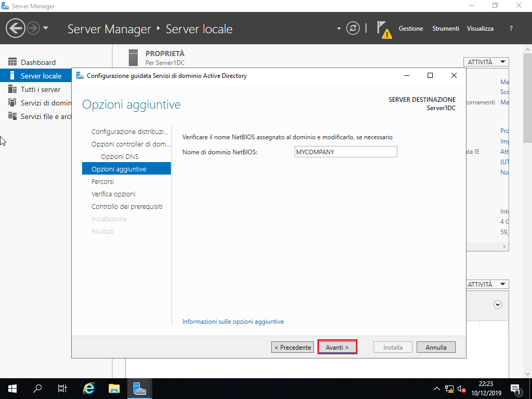Screen dimensions: 532x399
Task: Open the navigation history dropdown arrow
Action: (46, 28)
